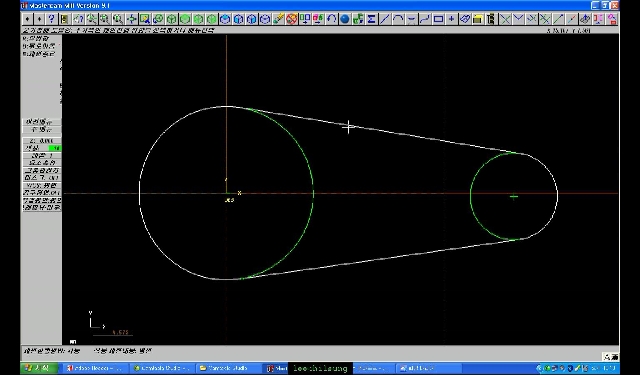Click the green color swatch in side menu
The image size is (640, 375).
pyautogui.click(x=55, y=148)
